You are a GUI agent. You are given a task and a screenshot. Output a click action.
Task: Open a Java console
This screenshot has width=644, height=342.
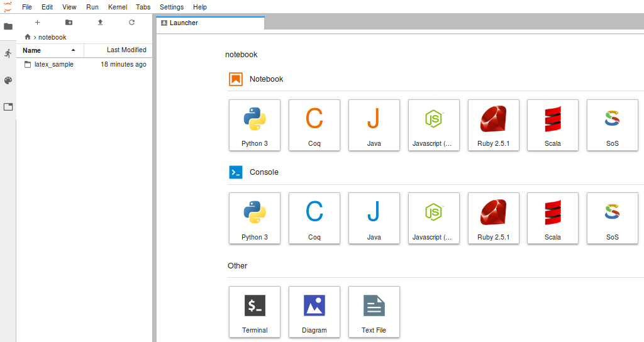[x=374, y=218]
